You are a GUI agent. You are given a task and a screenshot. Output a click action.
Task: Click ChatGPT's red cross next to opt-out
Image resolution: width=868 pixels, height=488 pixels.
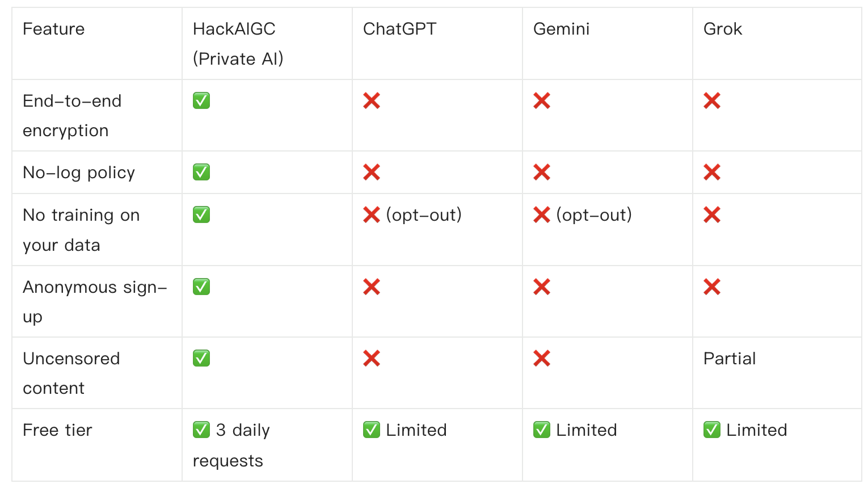click(x=372, y=215)
